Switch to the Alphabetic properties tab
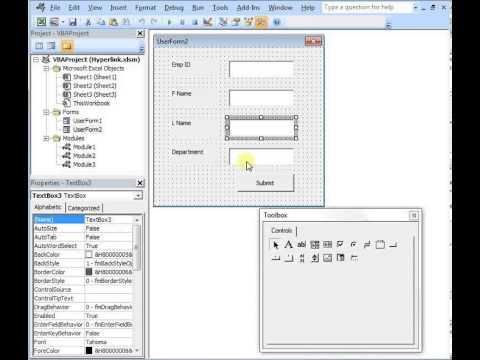 48,207
